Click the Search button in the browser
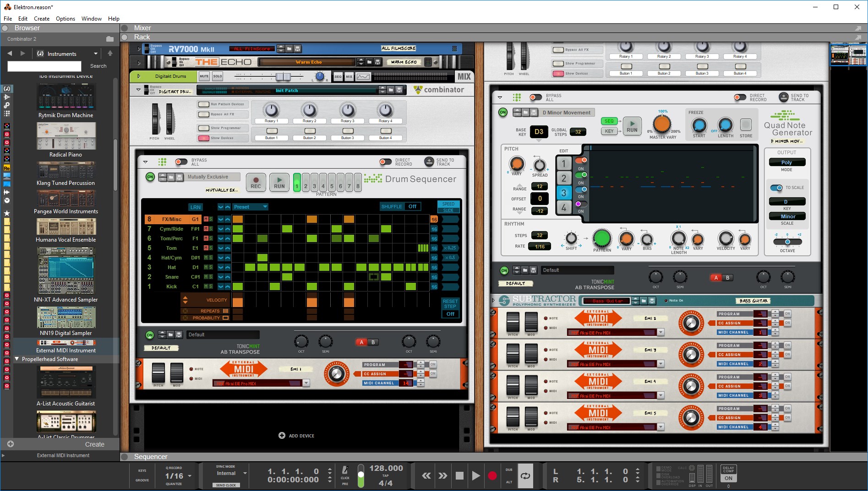 98,66
